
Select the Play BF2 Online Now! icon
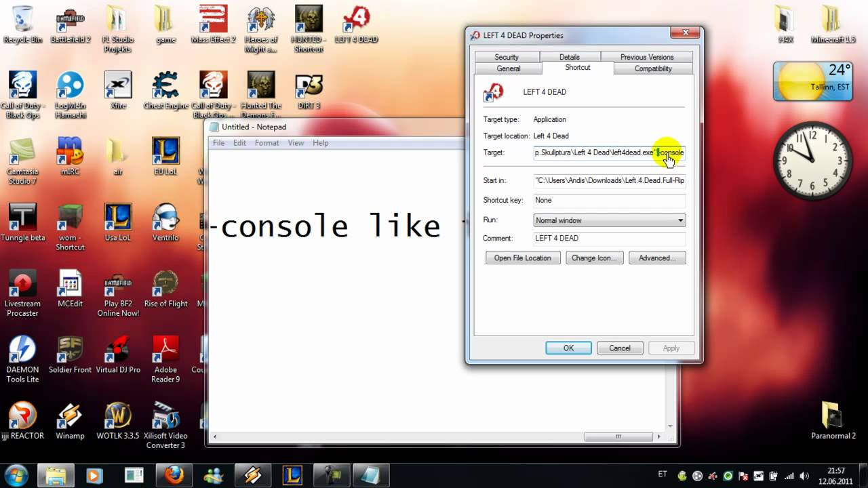point(117,293)
